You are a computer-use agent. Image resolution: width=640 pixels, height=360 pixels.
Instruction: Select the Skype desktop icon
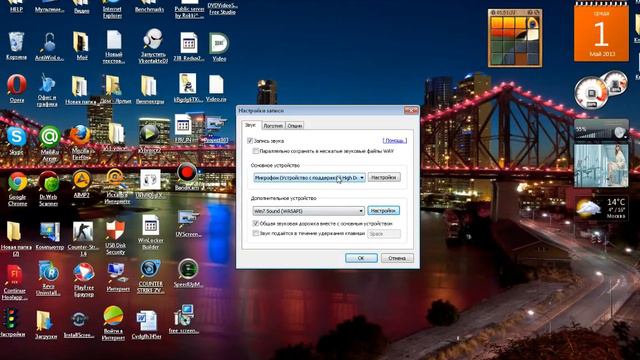(17, 141)
